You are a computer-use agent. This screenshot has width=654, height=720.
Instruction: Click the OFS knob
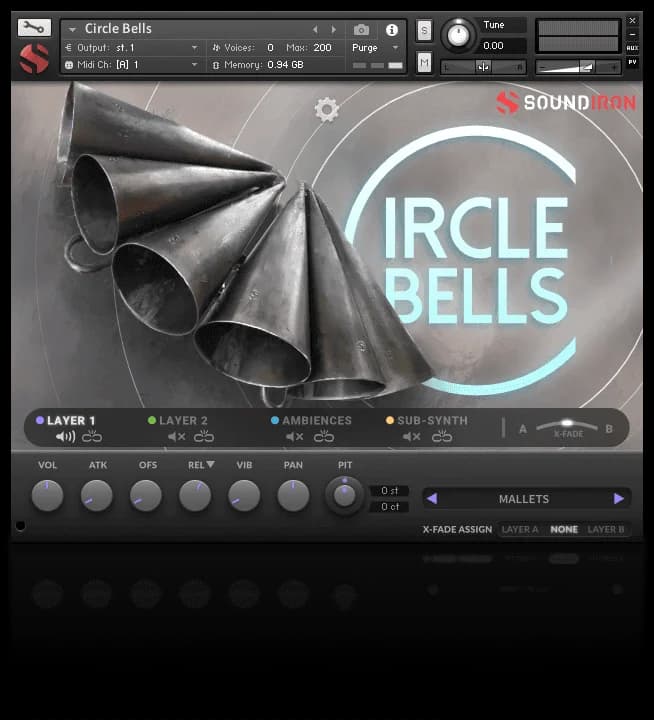146,495
